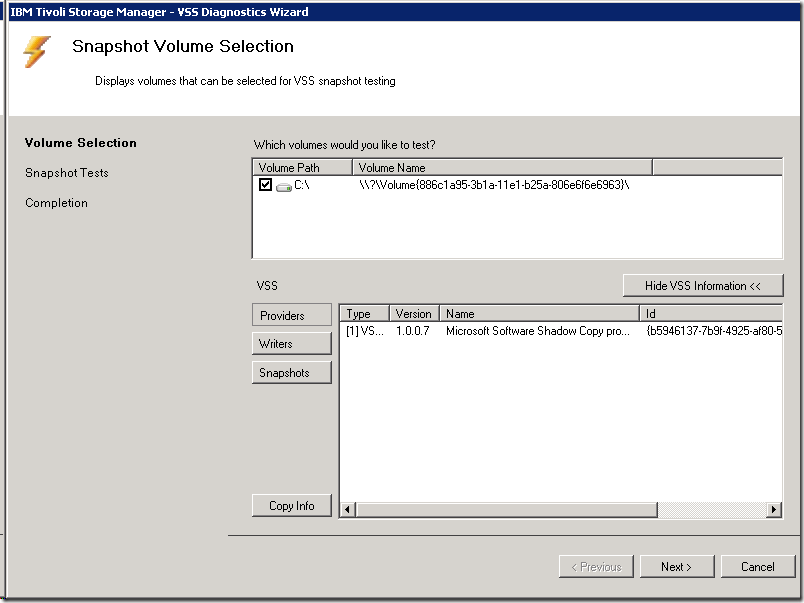Sort providers by Version column header
This screenshot has width=804, height=603.
tap(414, 314)
